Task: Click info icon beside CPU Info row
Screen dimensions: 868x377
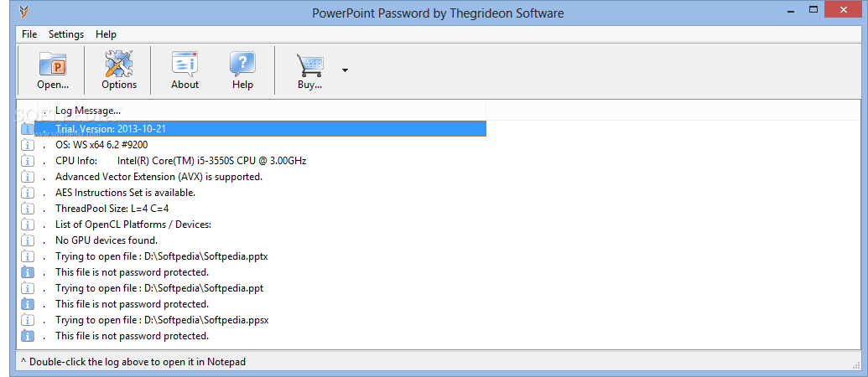Action: coord(28,162)
